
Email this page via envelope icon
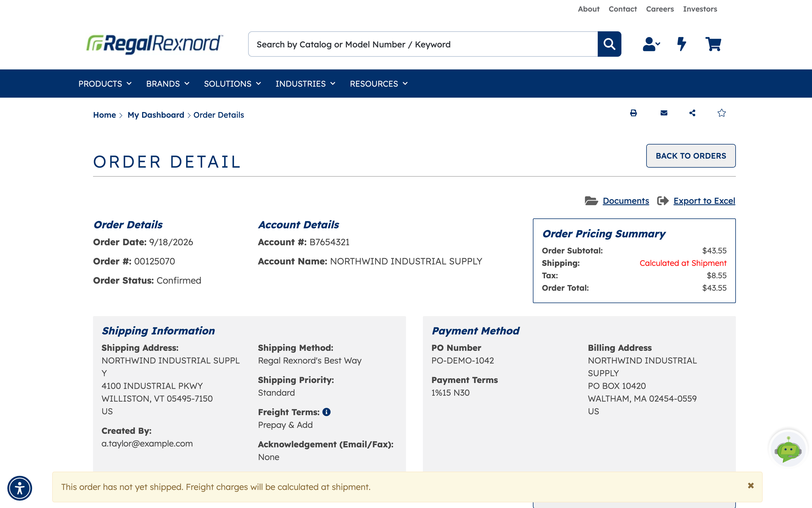pos(664,113)
